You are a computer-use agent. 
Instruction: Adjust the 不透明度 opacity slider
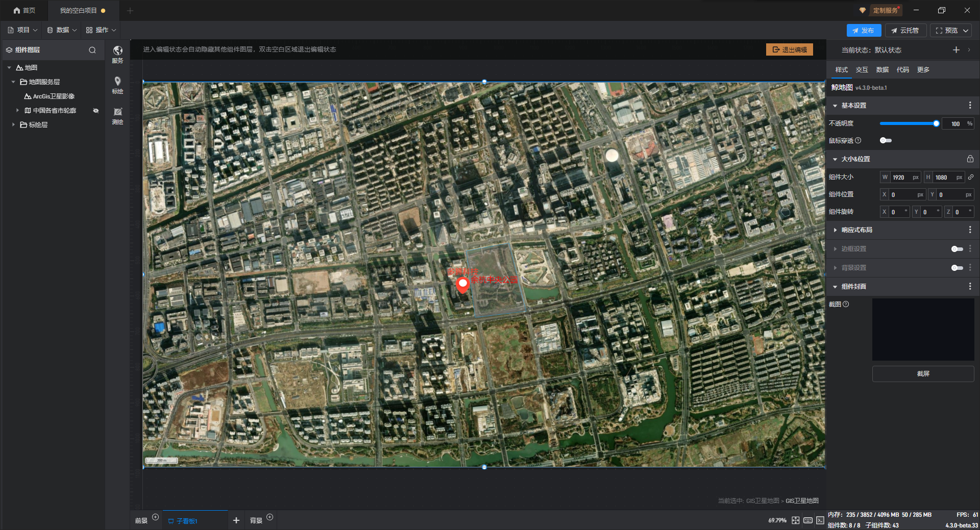[909, 123]
